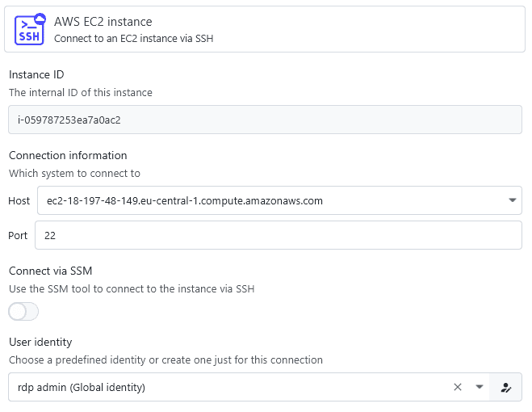Expand the Host dropdown arrow
Image resolution: width=532 pixels, height=412 pixels.
[x=512, y=200]
